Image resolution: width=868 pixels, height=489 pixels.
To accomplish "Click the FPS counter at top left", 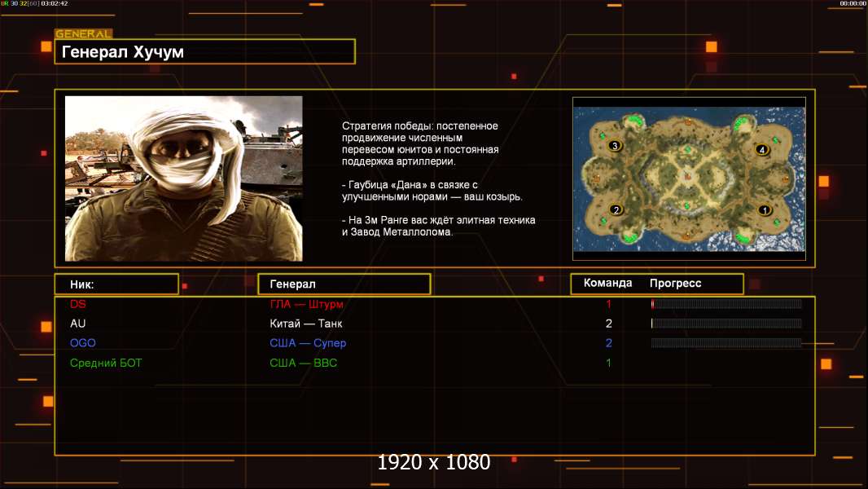I will click(34, 3).
